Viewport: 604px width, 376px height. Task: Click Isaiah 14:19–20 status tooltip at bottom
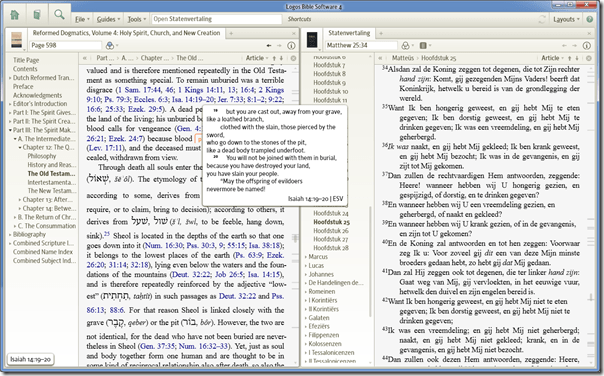[x=30, y=359]
